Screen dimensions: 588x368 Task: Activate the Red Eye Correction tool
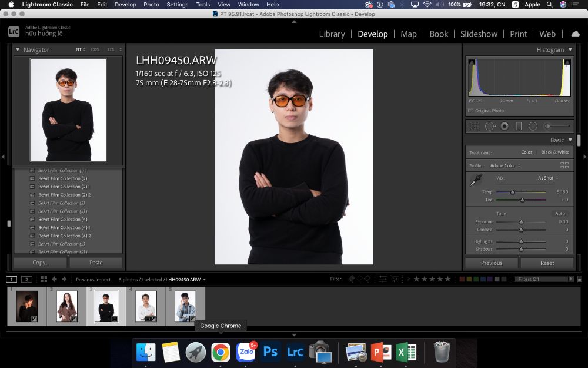tap(505, 127)
